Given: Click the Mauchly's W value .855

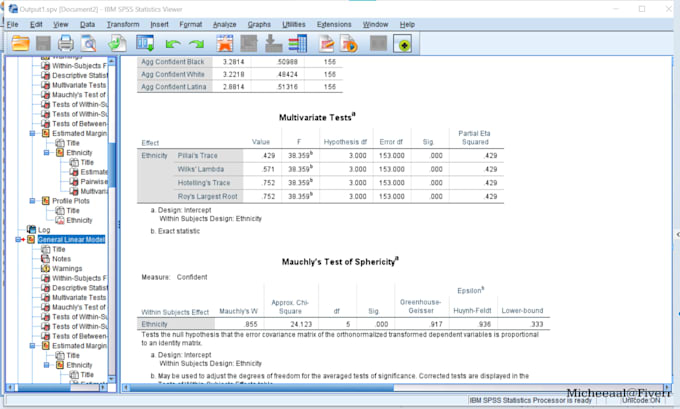Looking at the screenshot, I should [251, 324].
